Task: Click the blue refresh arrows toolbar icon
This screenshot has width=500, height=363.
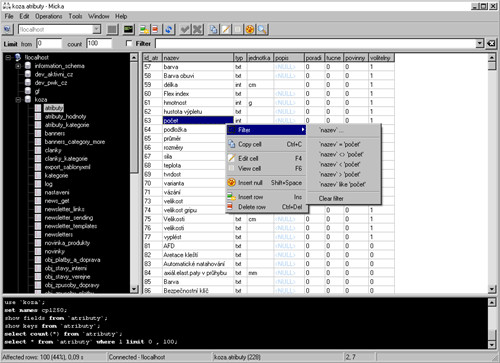Action: [x=169, y=29]
